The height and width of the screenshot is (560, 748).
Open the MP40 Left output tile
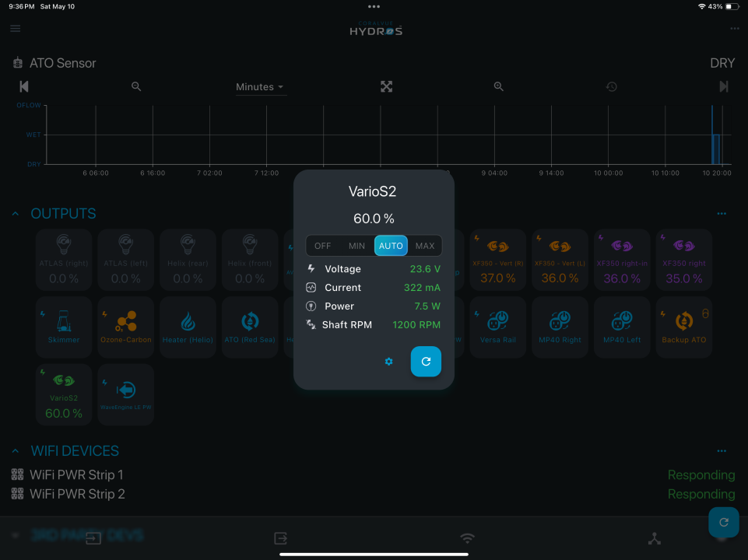point(622,327)
